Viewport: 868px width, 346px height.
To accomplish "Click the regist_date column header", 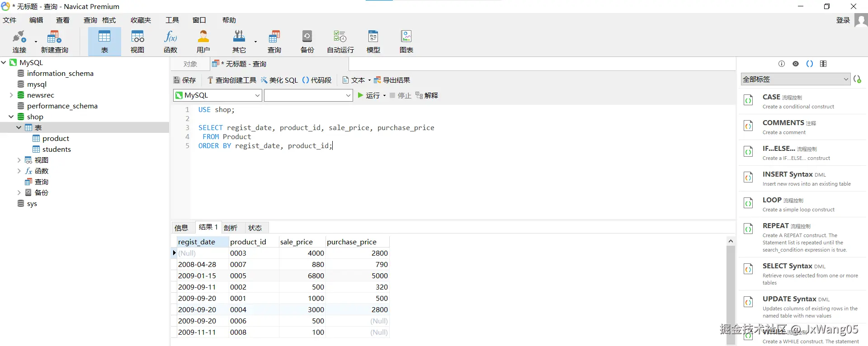I will [x=202, y=242].
